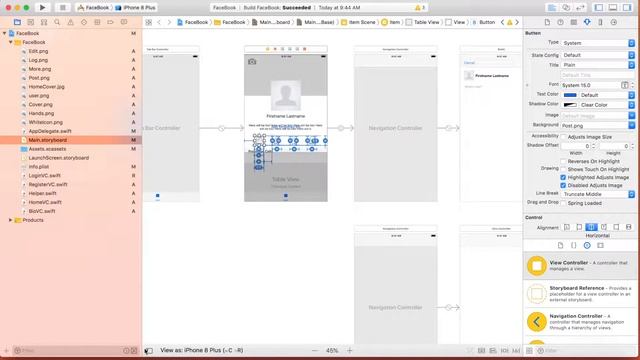Open the related items grid icon in jump bar

pyautogui.click(x=149, y=22)
